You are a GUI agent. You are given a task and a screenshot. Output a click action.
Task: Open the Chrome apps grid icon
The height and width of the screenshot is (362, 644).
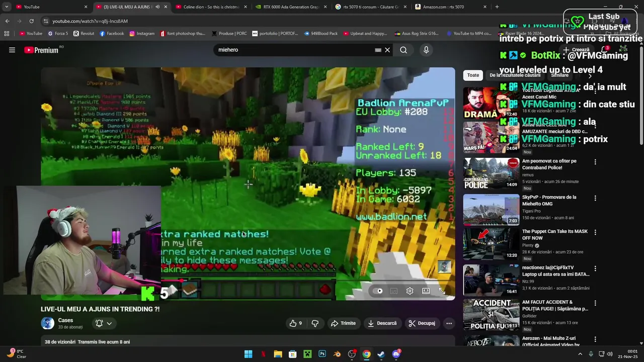[x=7, y=34]
